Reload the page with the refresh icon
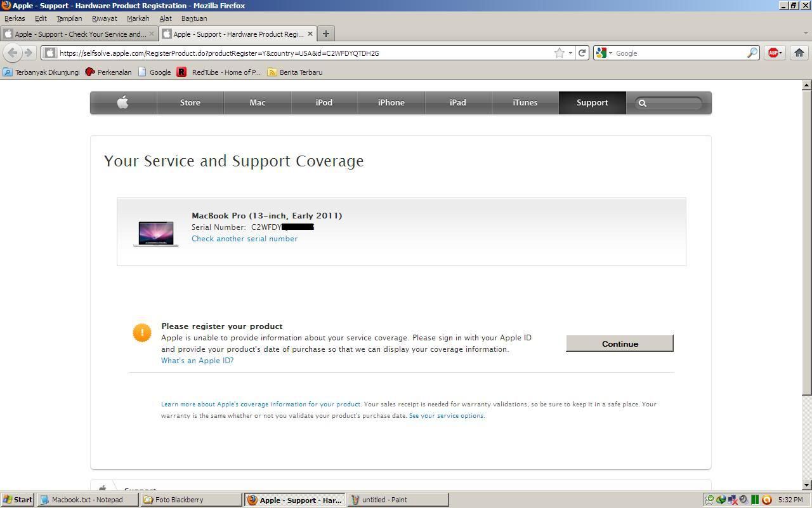 582,53
